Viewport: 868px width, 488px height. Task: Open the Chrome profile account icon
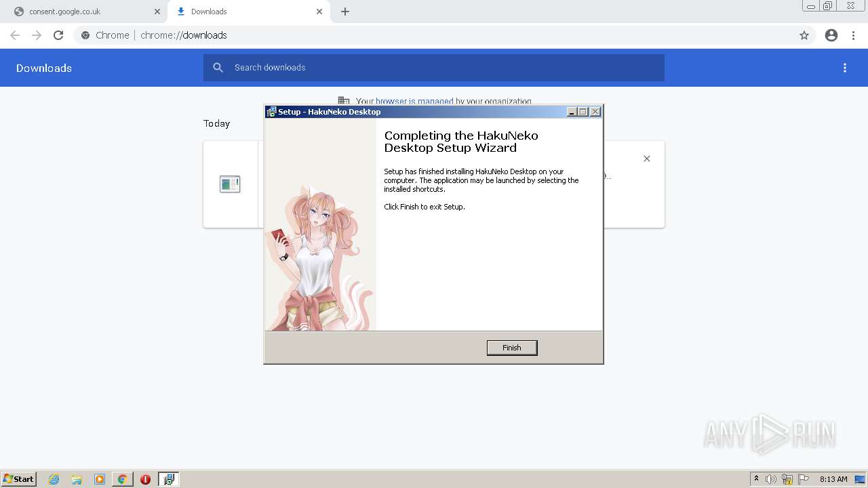(831, 35)
